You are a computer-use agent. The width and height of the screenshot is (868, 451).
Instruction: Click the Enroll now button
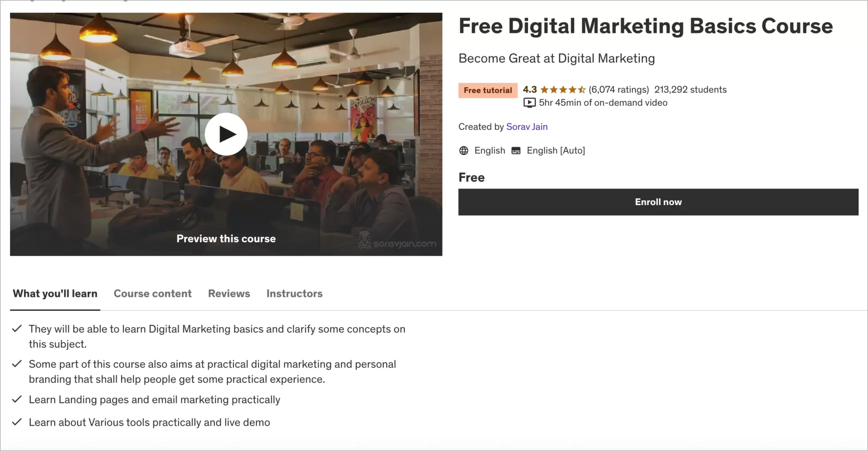coord(658,202)
